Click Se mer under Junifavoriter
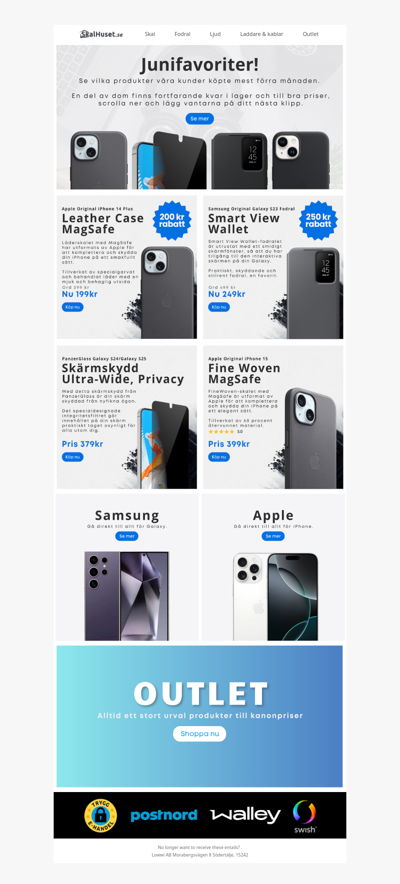The width and height of the screenshot is (400, 884). tap(200, 119)
